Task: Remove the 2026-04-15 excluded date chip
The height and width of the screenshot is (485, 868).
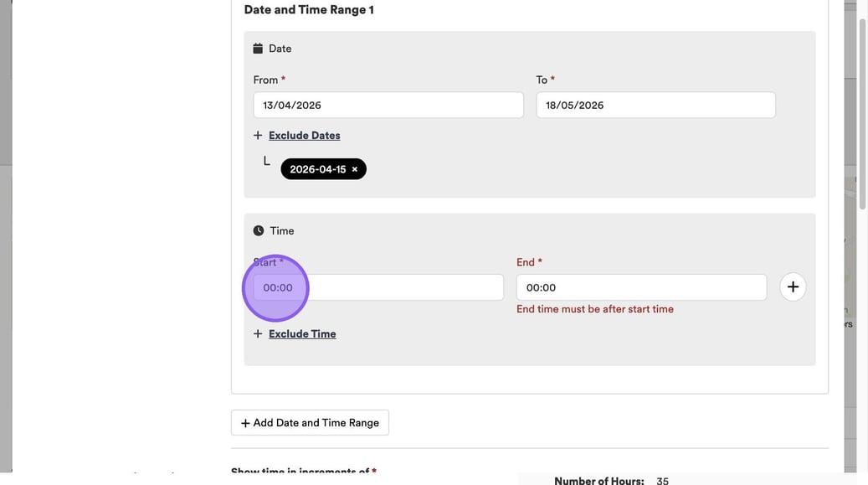Action: point(355,169)
